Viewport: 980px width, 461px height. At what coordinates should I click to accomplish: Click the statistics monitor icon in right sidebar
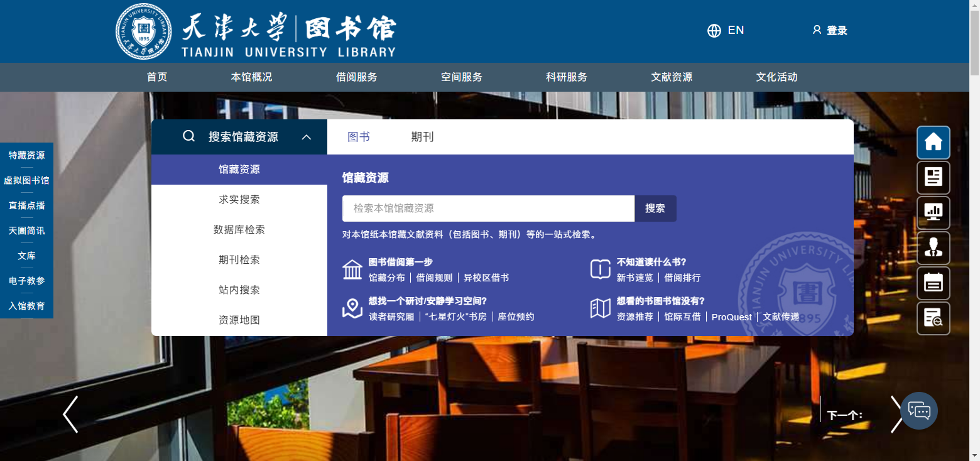click(x=933, y=213)
